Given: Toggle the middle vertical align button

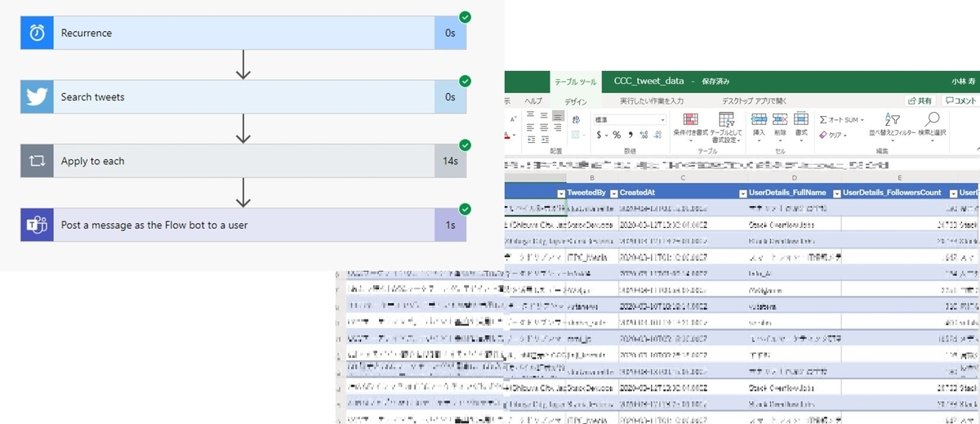Looking at the screenshot, I should 544,114.
